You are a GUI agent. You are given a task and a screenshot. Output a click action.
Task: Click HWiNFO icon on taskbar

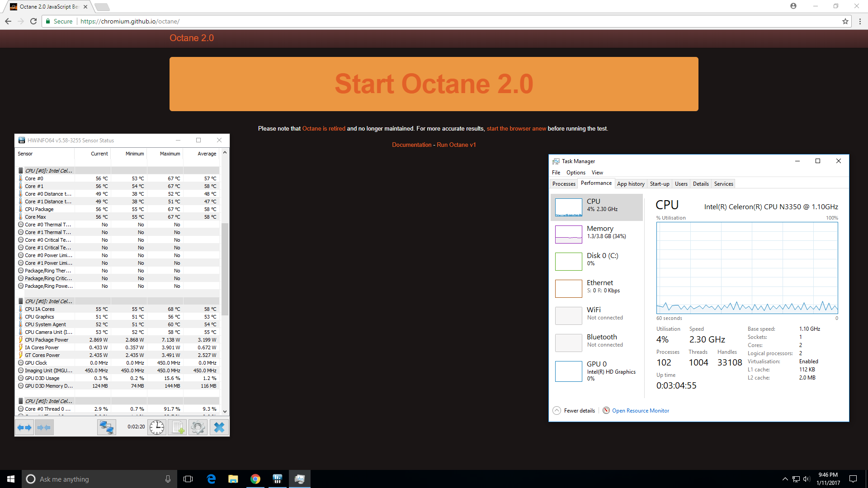pyautogui.click(x=278, y=479)
